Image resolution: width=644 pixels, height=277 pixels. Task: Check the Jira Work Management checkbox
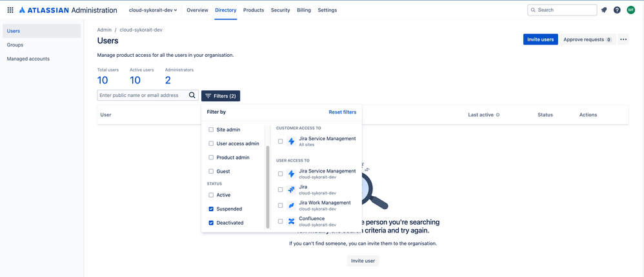click(x=280, y=205)
